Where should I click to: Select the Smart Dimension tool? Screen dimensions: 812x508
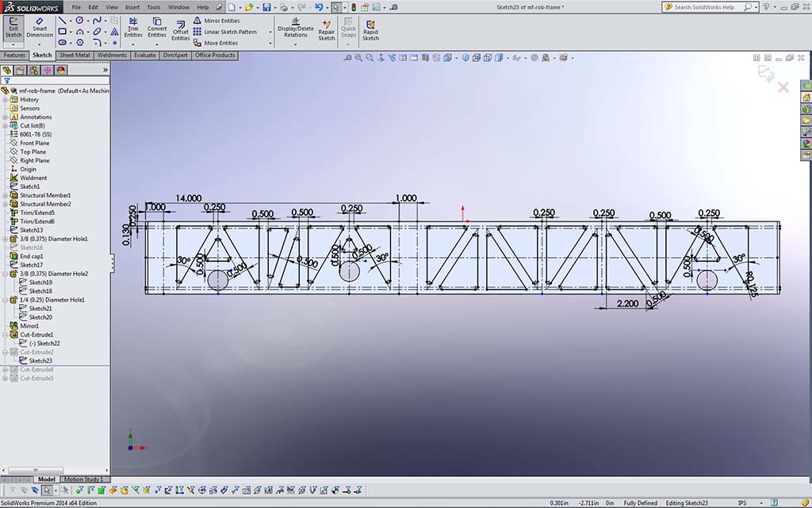(40, 28)
